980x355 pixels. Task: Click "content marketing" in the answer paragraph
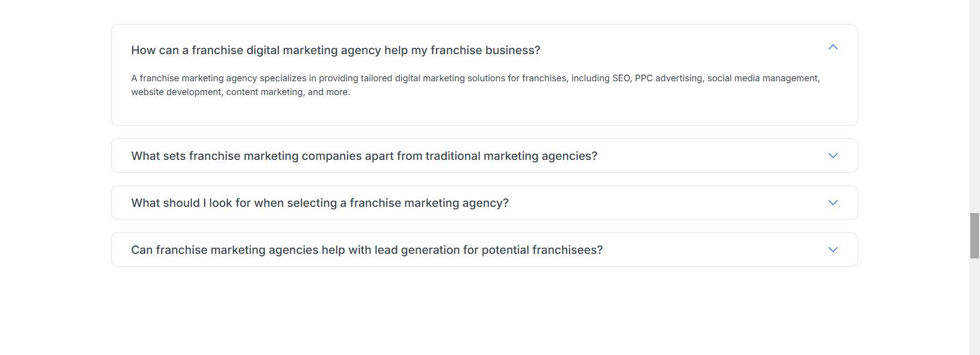[x=265, y=92]
